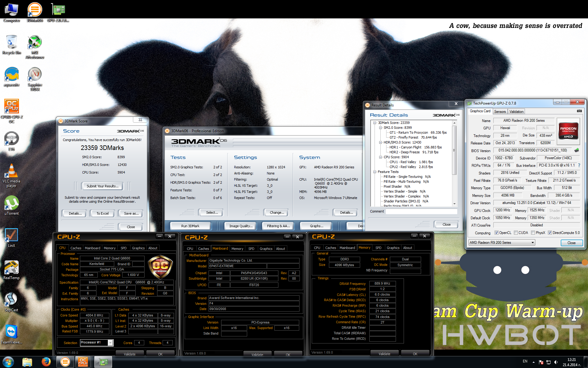Open the GPU-Z 0.7.8 desktop shortcut

[58, 13]
